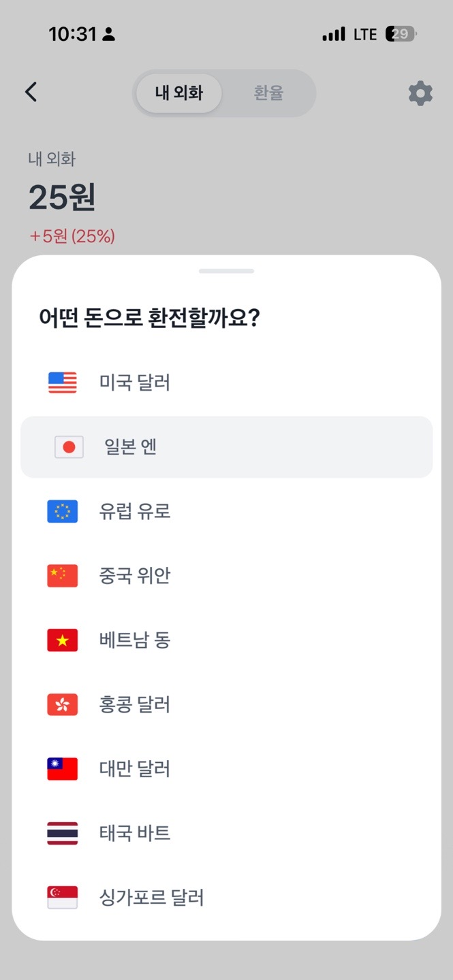Tap the Hong Kong flag icon
The height and width of the screenshot is (980, 453).
63,704
